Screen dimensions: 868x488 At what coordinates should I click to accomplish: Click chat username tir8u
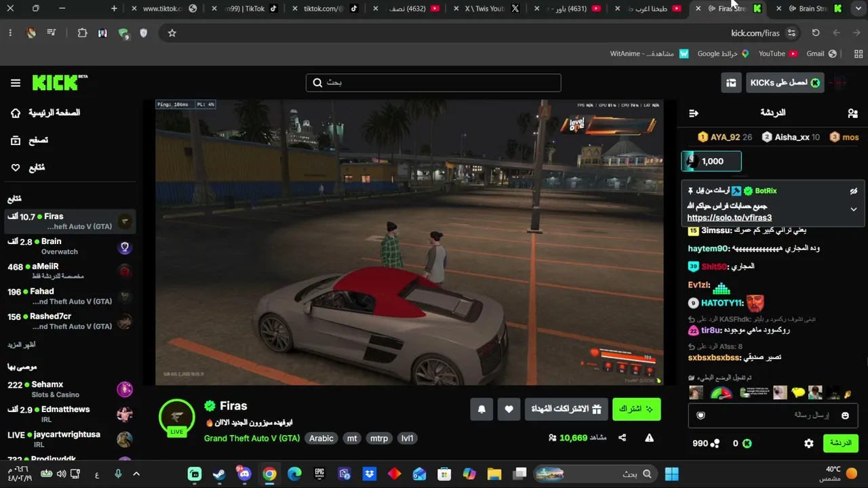point(711,330)
